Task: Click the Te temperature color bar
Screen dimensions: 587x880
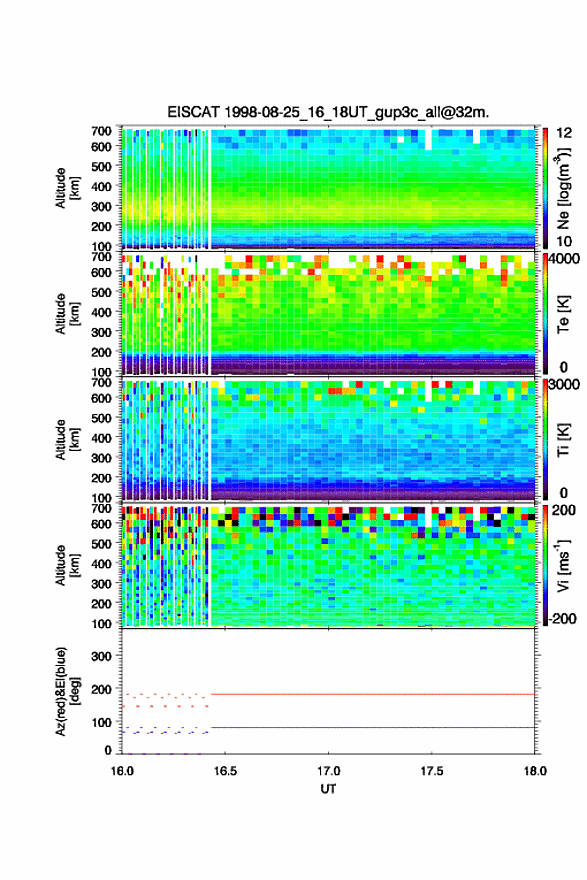Action: coord(545,313)
